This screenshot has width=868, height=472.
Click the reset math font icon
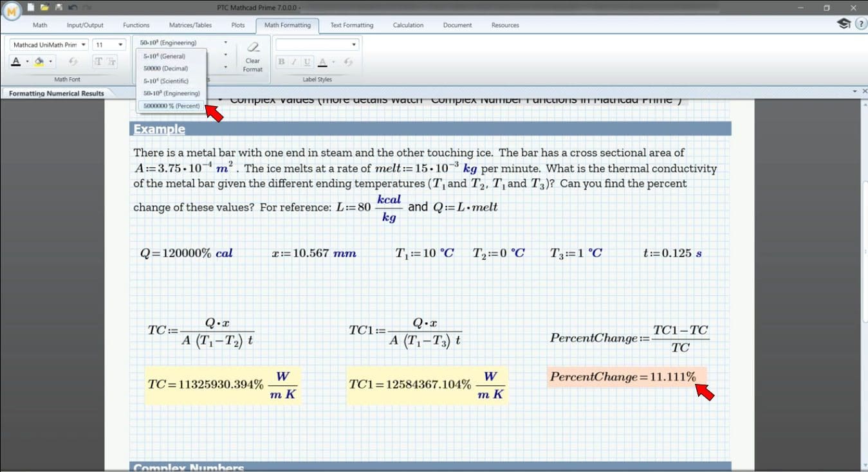tap(73, 61)
